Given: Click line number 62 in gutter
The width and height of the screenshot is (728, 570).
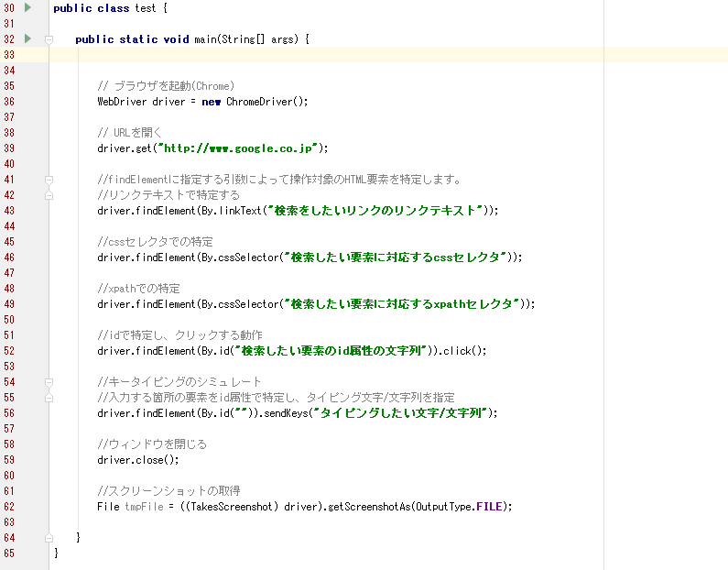Looking at the screenshot, I should (x=9, y=507).
